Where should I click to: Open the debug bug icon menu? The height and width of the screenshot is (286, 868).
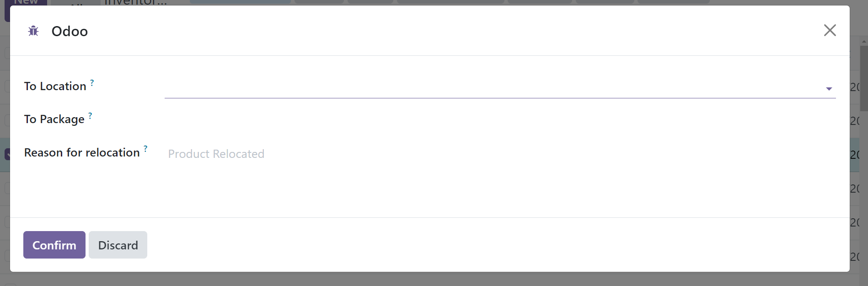click(x=33, y=31)
